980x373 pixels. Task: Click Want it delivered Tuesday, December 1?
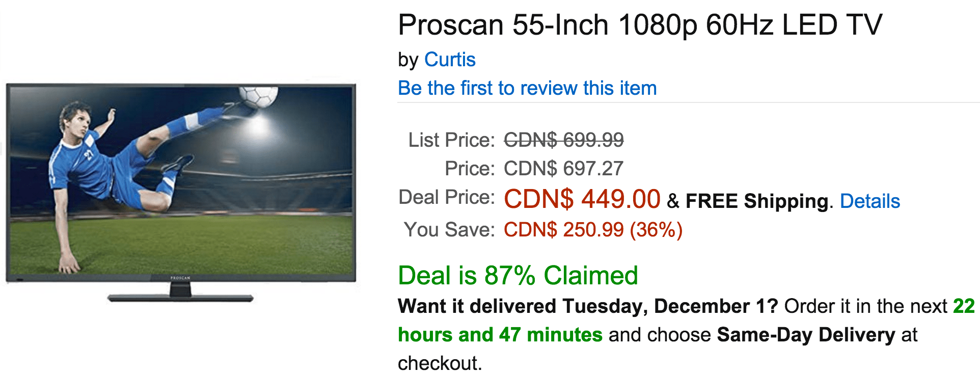588,306
